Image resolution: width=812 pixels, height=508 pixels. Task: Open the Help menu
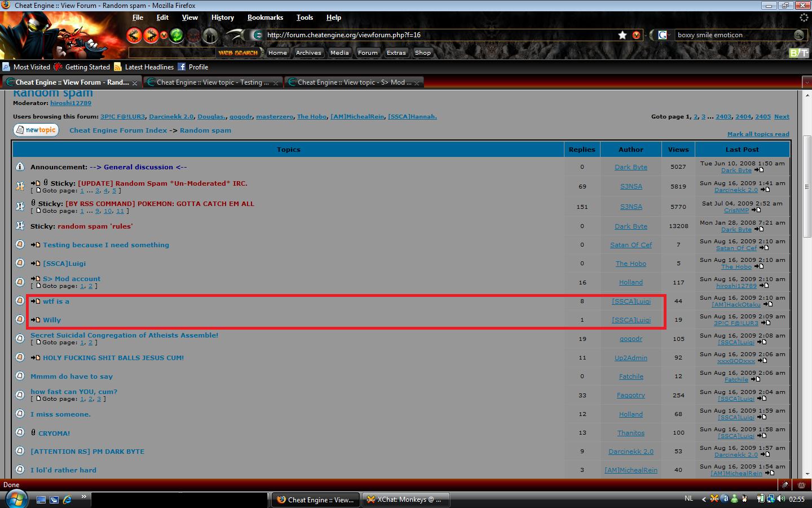334,17
